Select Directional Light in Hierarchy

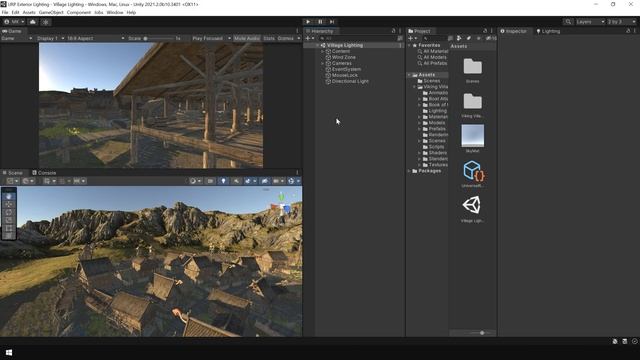pos(350,81)
